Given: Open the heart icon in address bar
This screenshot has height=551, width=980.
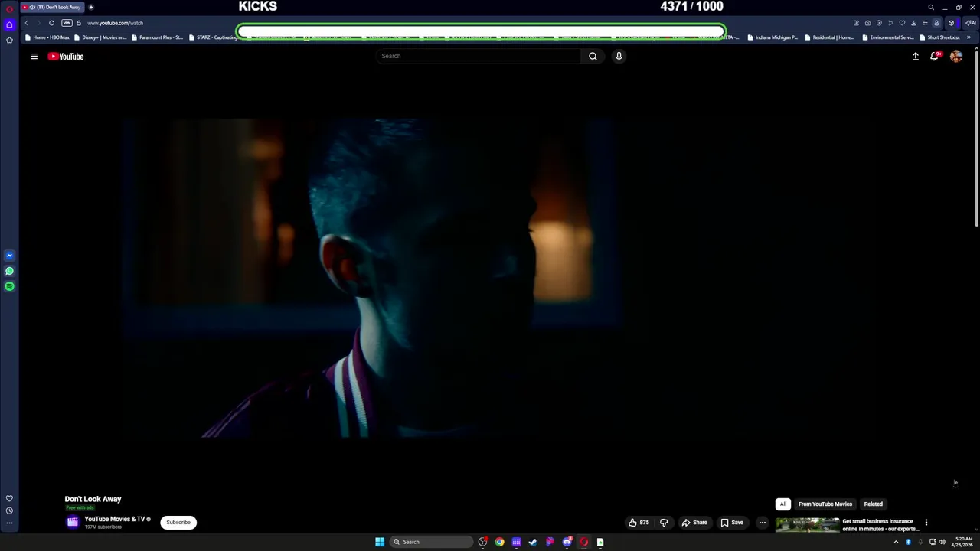Looking at the screenshot, I should 902,23.
